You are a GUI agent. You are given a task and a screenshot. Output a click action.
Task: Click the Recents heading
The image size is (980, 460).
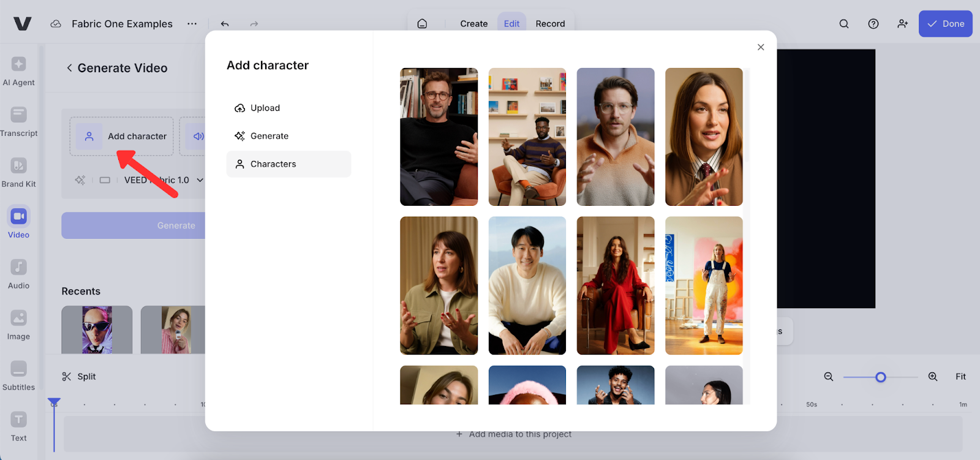(x=81, y=292)
